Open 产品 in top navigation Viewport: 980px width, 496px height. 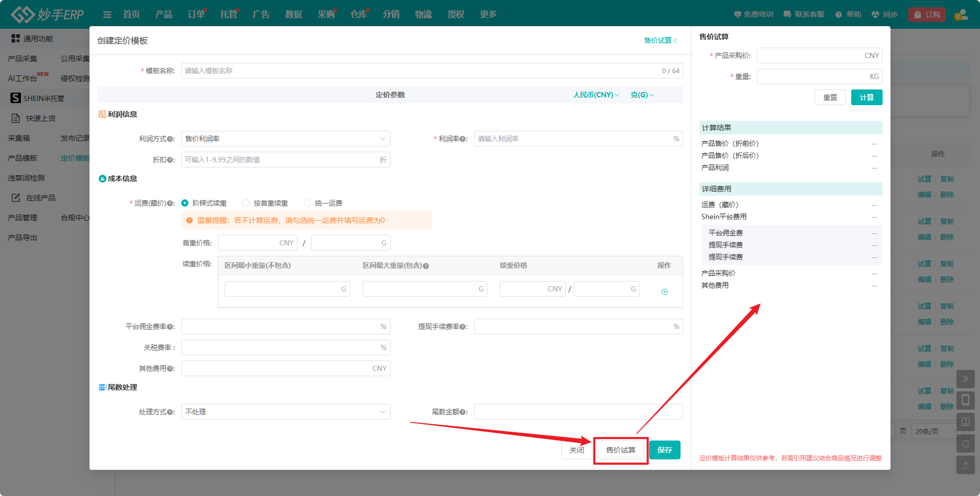coord(164,15)
